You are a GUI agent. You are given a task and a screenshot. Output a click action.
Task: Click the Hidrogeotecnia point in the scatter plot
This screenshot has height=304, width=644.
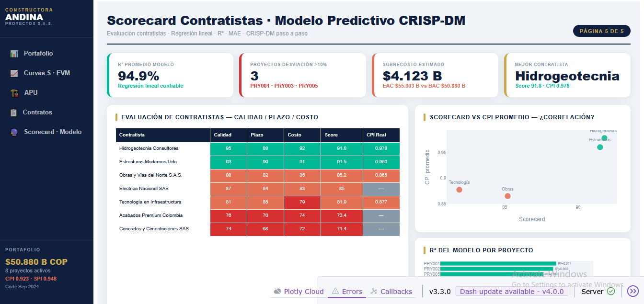604,137
